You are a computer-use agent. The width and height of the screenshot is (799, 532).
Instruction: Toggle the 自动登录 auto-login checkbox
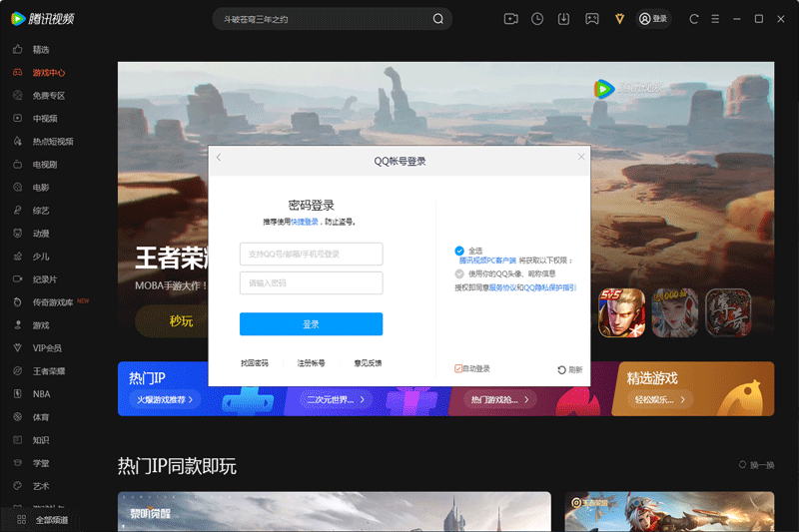point(458,369)
